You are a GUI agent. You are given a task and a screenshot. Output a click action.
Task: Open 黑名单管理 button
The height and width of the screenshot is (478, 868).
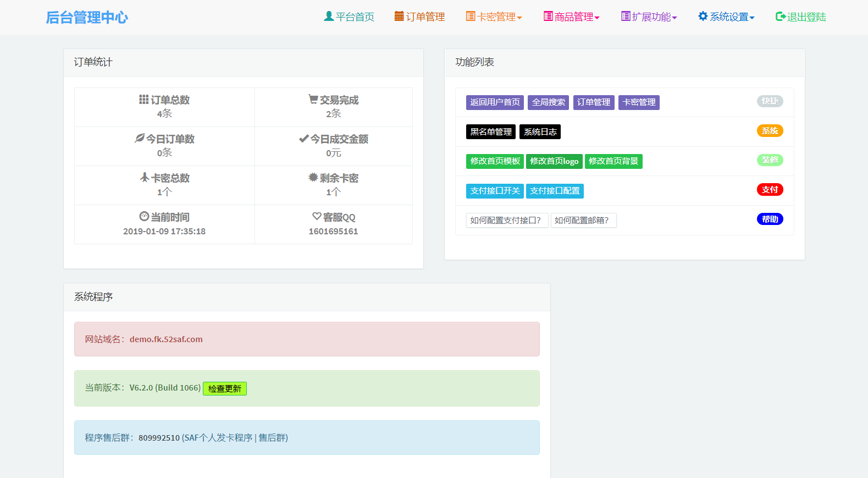(x=491, y=132)
